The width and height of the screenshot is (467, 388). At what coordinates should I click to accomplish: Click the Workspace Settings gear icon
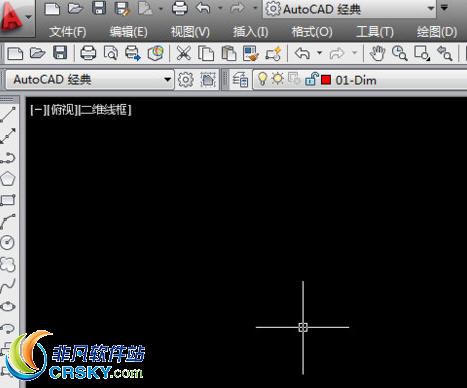coord(186,80)
